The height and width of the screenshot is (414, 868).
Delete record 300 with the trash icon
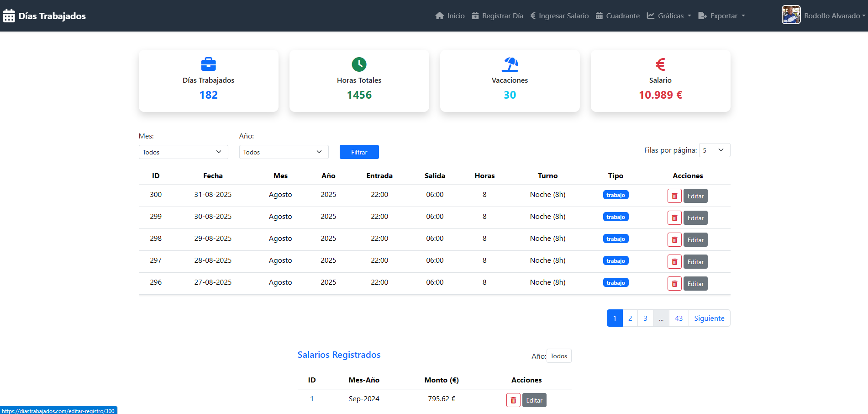click(674, 196)
